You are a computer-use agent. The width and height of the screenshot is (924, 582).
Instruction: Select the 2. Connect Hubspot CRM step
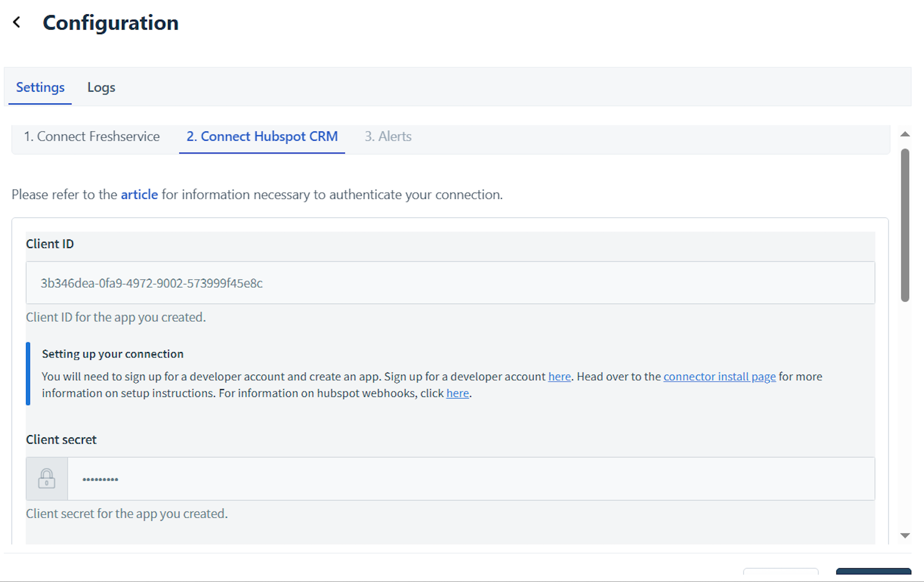262,137
